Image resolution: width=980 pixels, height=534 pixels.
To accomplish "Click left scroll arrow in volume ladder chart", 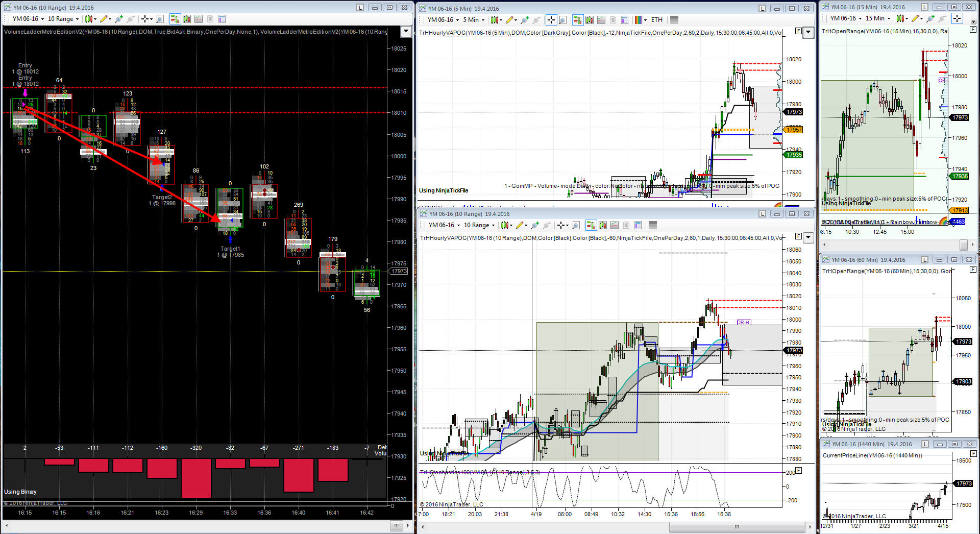I will pos(6,525).
